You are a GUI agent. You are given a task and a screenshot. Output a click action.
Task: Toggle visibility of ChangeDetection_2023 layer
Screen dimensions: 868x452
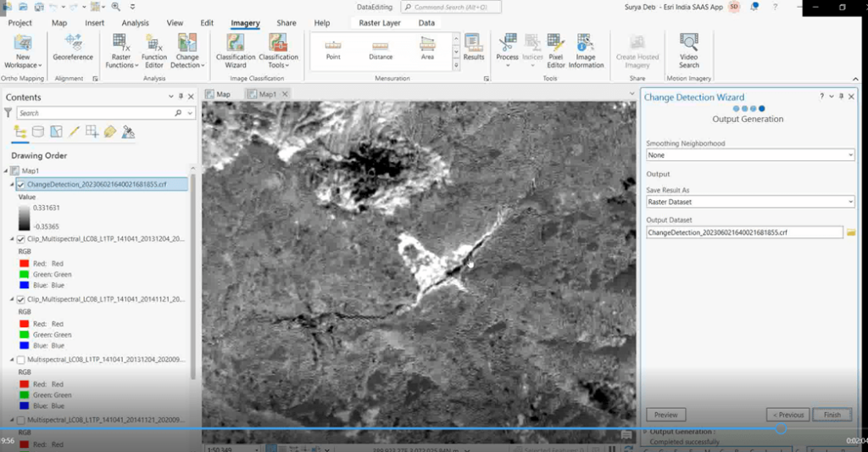tap(21, 185)
